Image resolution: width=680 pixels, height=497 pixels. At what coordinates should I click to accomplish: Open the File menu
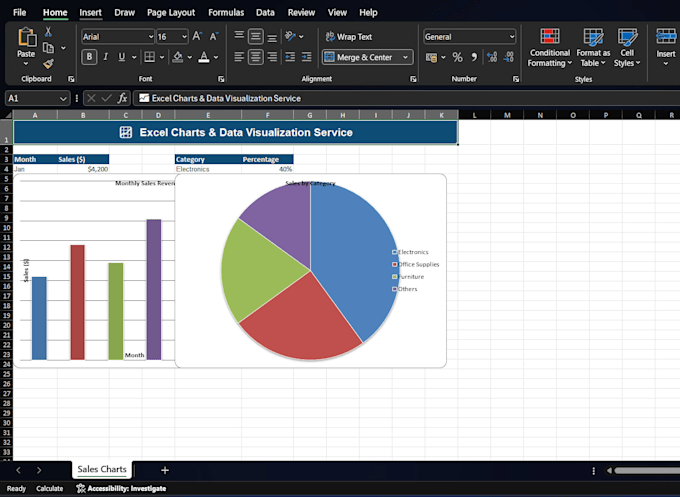(20, 13)
